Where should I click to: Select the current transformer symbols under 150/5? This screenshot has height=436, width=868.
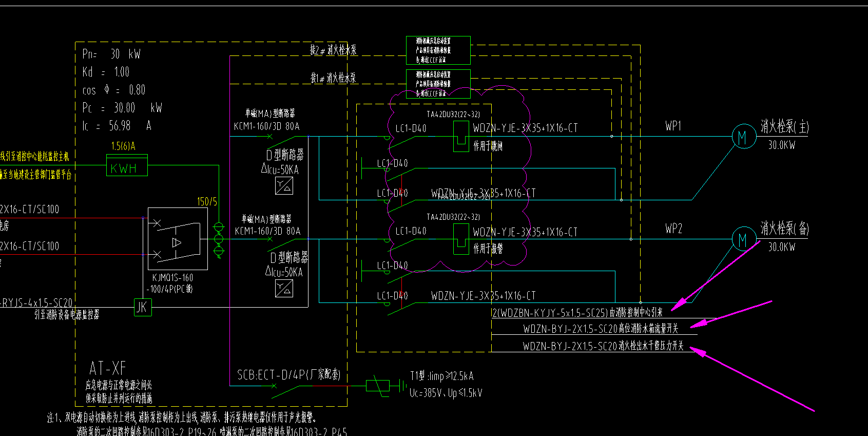(219, 239)
